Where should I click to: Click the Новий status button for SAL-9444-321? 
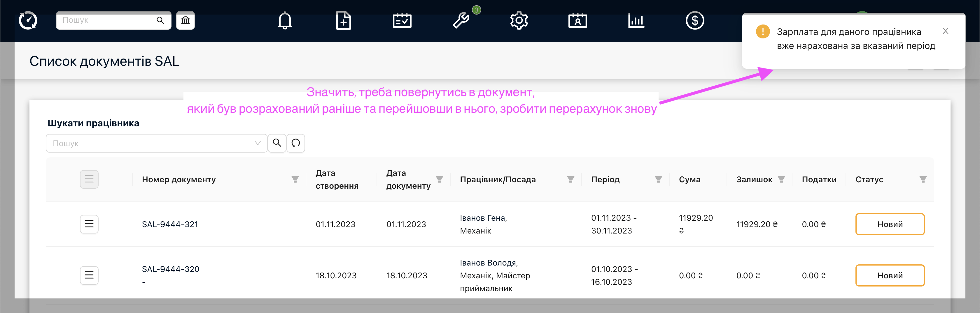(890, 224)
